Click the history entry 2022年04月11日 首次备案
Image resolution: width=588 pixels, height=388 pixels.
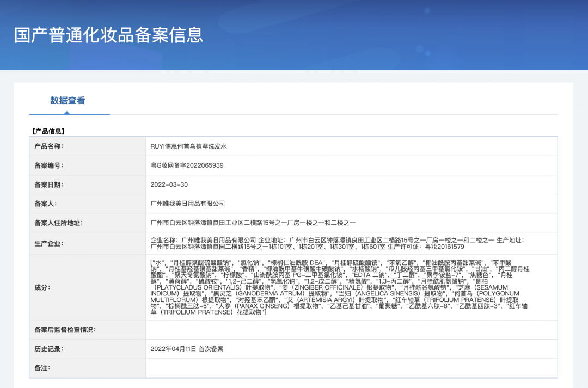click(x=187, y=349)
